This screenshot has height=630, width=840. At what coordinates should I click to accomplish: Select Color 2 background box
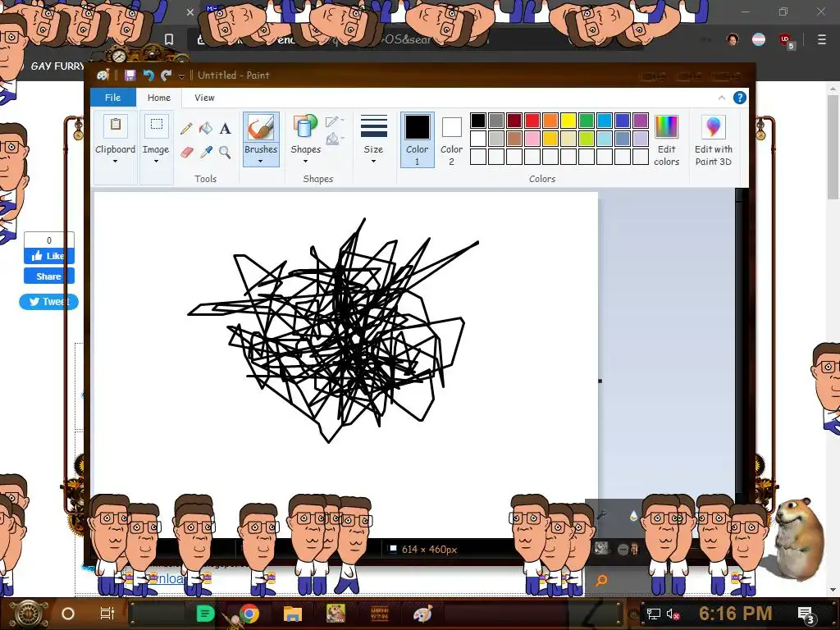pyautogui.click(x=452, y=139)
